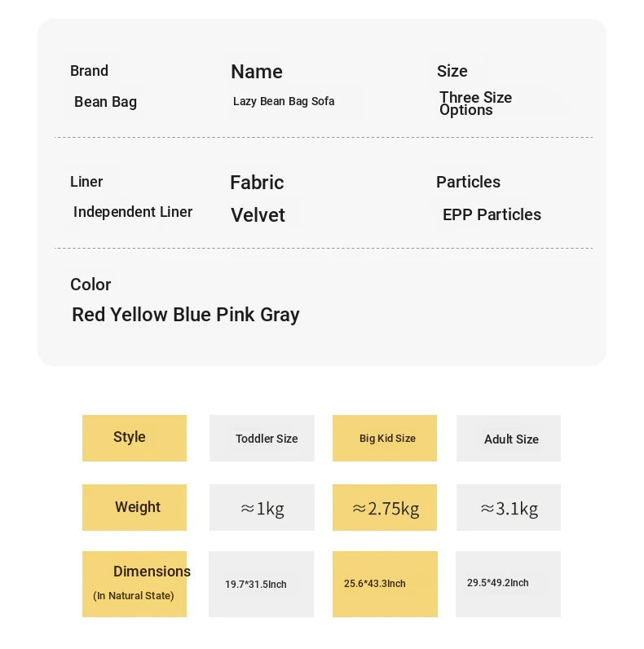This screenshot has width=644, height=649.
Task: Click the Lazy Bean Bag Sofa name
Action: pos(284,101)
